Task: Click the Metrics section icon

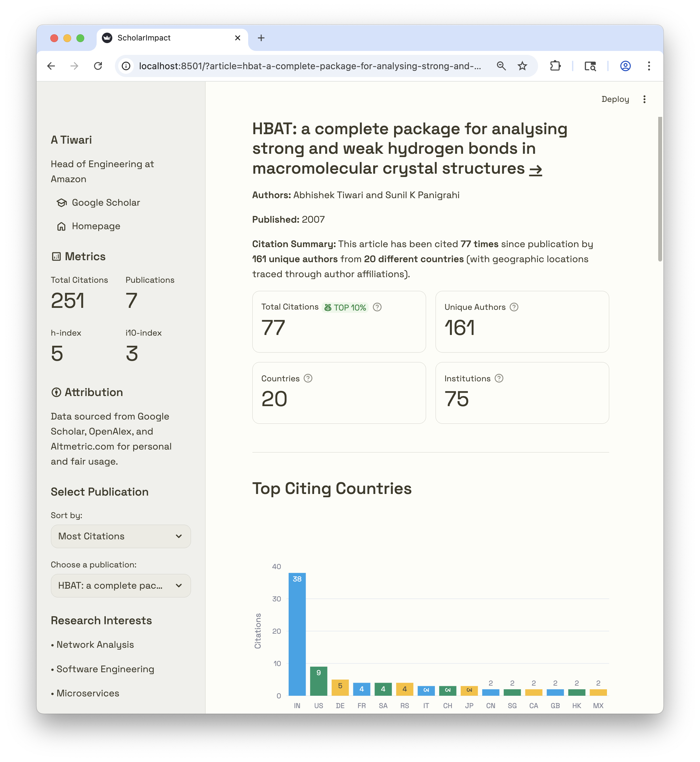Action: (56, 256)
